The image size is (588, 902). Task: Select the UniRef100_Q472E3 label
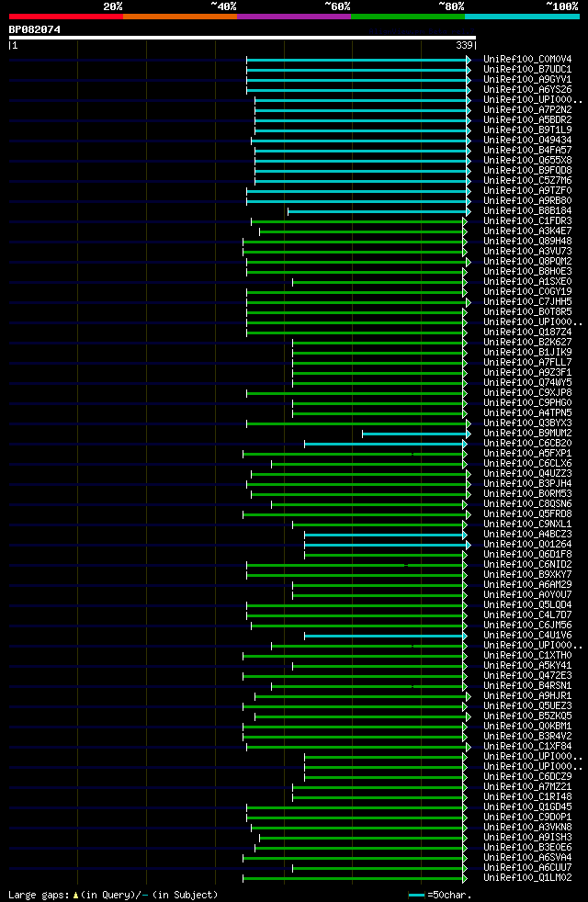pyautogui.click(x=527, y=676)
